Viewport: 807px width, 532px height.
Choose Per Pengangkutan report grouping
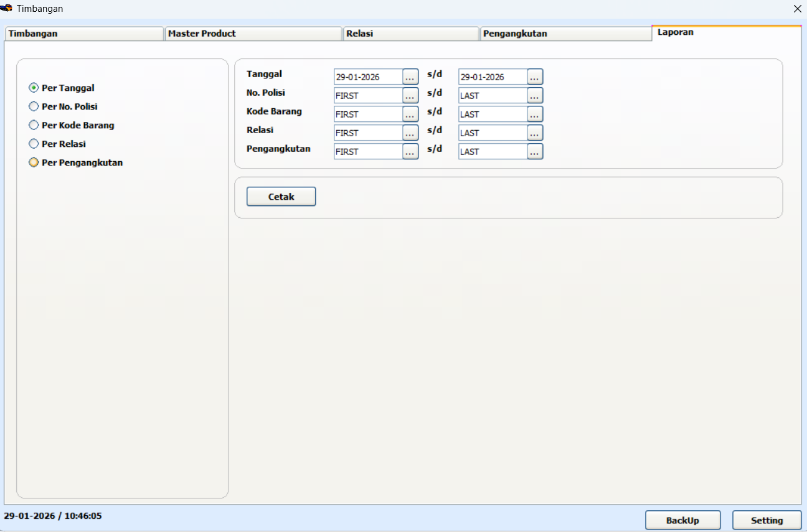pyautogui.click(x=34, y=163)
